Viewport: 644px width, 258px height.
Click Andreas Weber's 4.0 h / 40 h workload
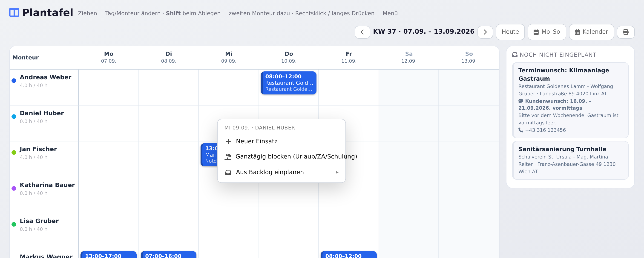click(34, 85)
